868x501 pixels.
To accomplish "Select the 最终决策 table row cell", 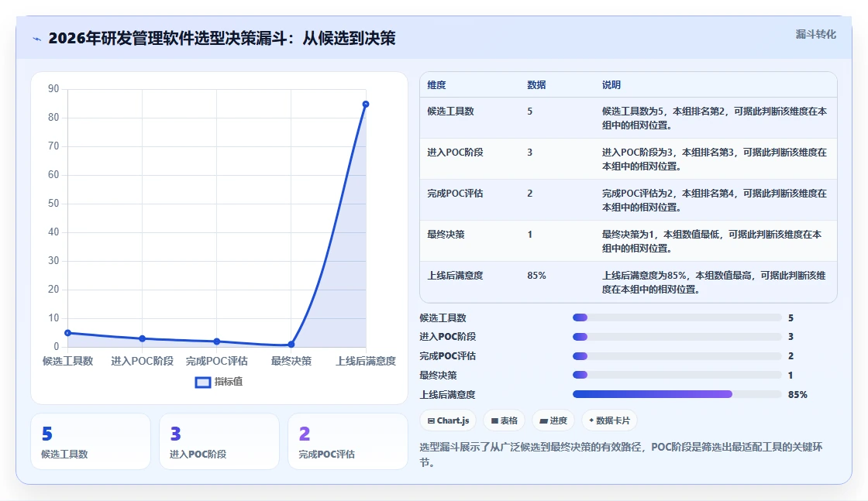I will 446,235.
